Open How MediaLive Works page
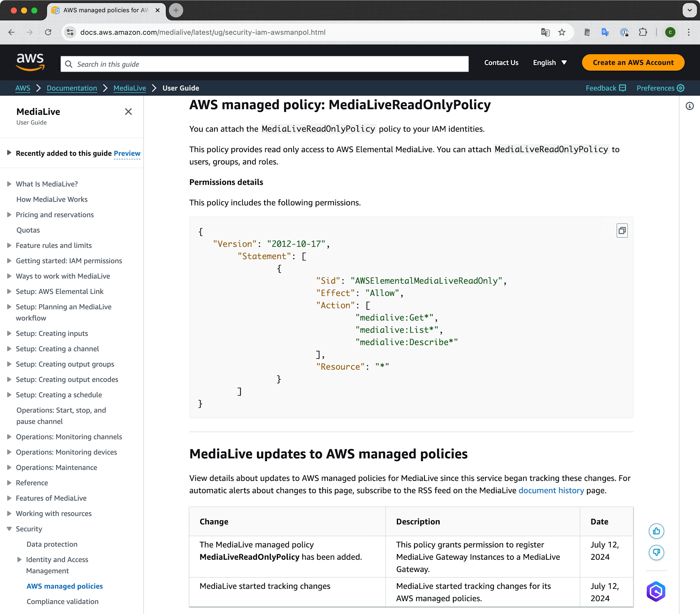This screenshot has width=700, height=614. pyautogui.click(x=52, y=199)
